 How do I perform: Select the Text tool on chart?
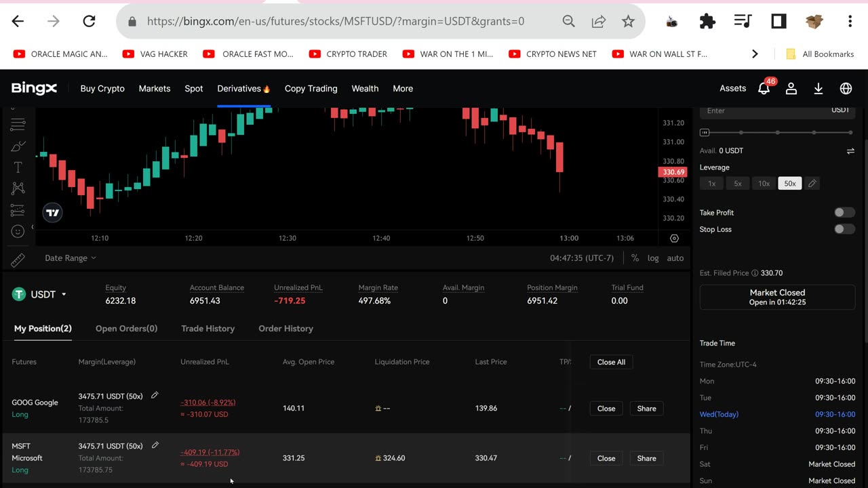[18, 167]
